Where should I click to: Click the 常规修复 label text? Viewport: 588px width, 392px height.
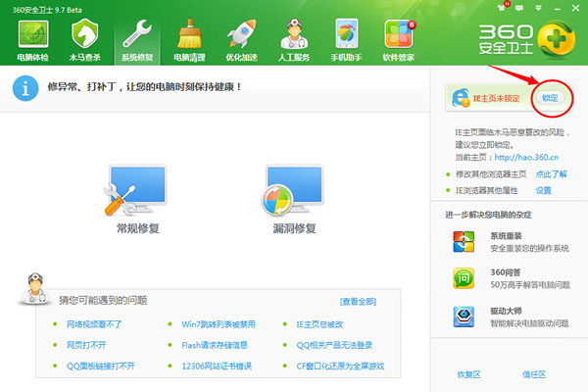tap(138, 228)
